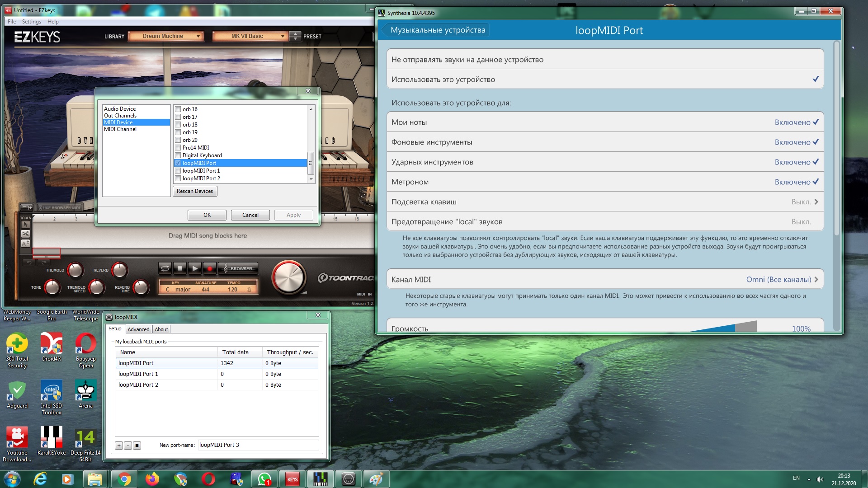Open WhatsApp from the taskbar
The image size is (868, 488).
click(x=264, y=479)
